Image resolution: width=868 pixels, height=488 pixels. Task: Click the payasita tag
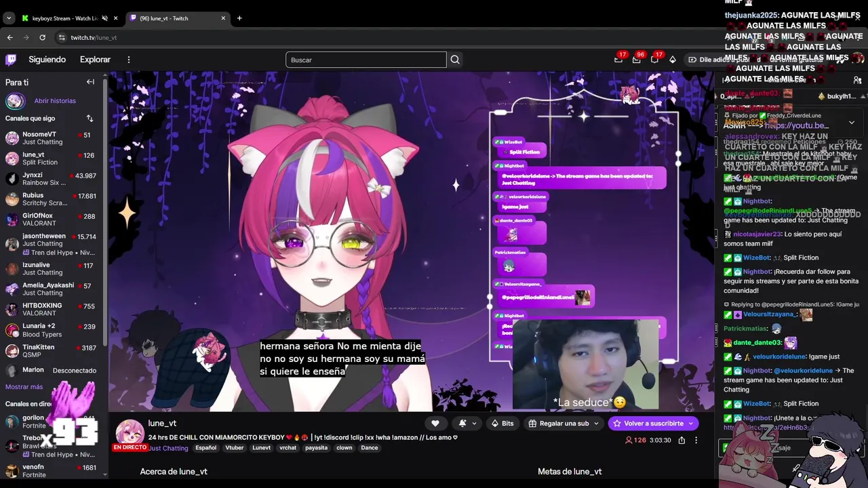(x=316, y=448)
